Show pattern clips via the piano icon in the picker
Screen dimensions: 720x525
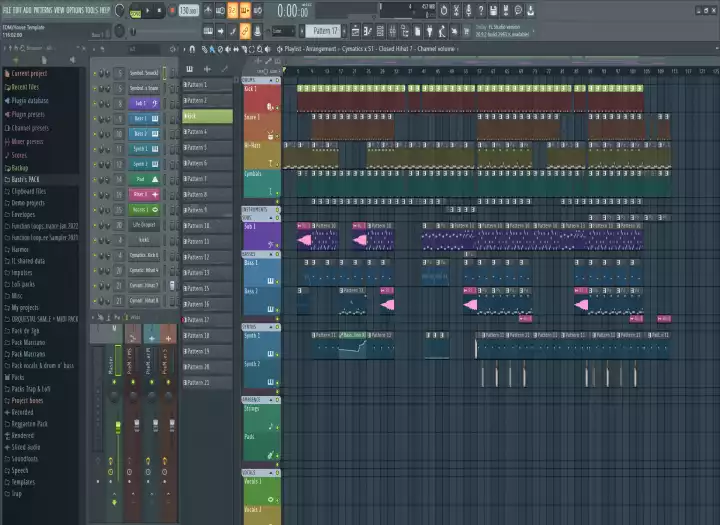coord(189,69)
